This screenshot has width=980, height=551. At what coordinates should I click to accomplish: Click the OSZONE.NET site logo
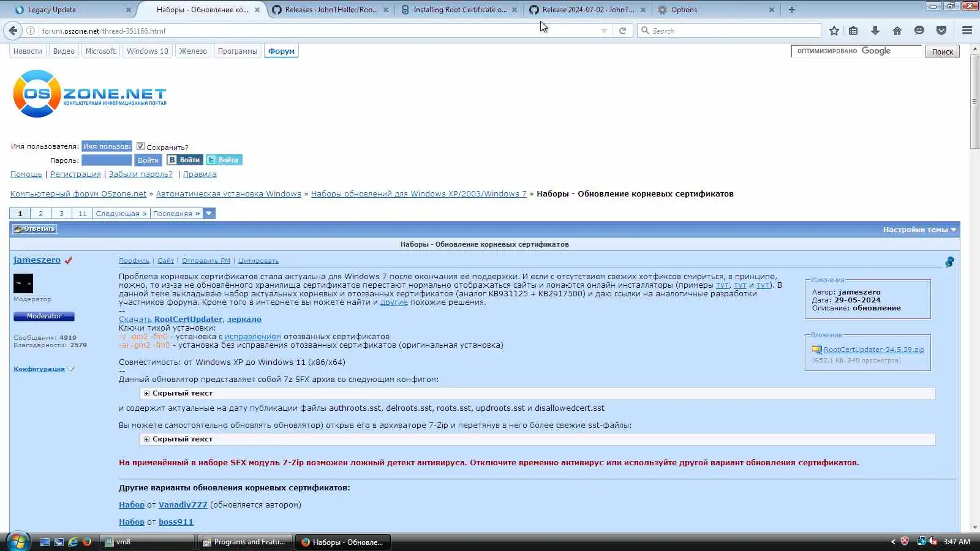pos(89,94)
